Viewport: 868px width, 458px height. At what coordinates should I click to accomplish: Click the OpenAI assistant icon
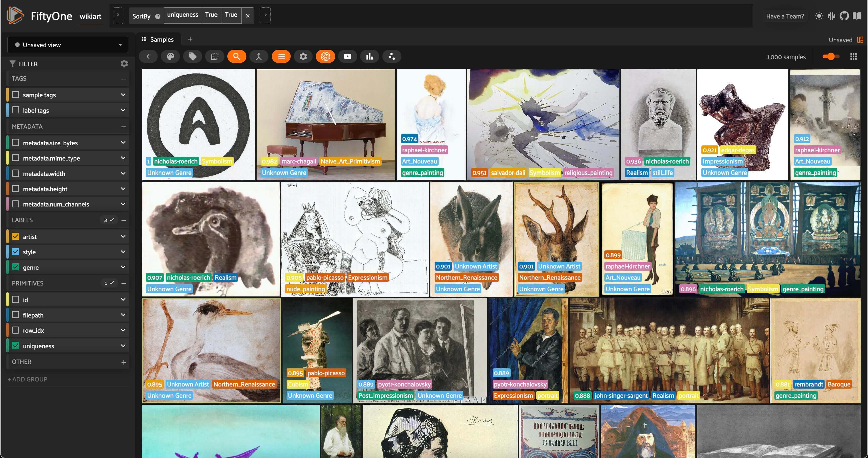tap(325, 56)
